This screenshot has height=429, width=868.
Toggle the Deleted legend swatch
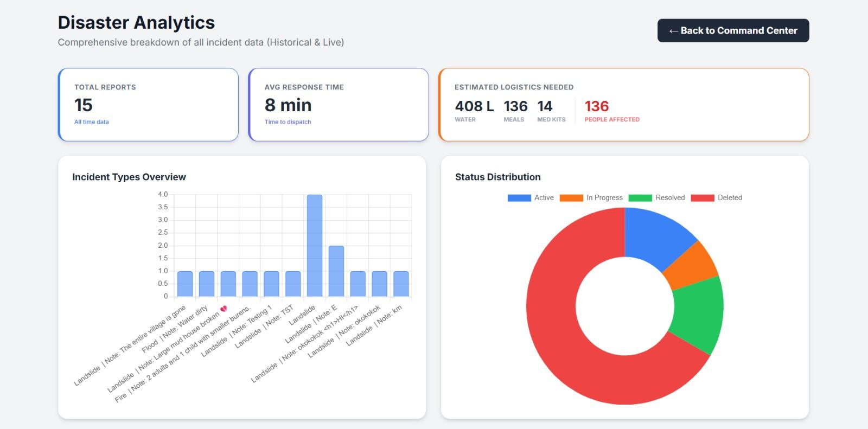pos(703,198)
